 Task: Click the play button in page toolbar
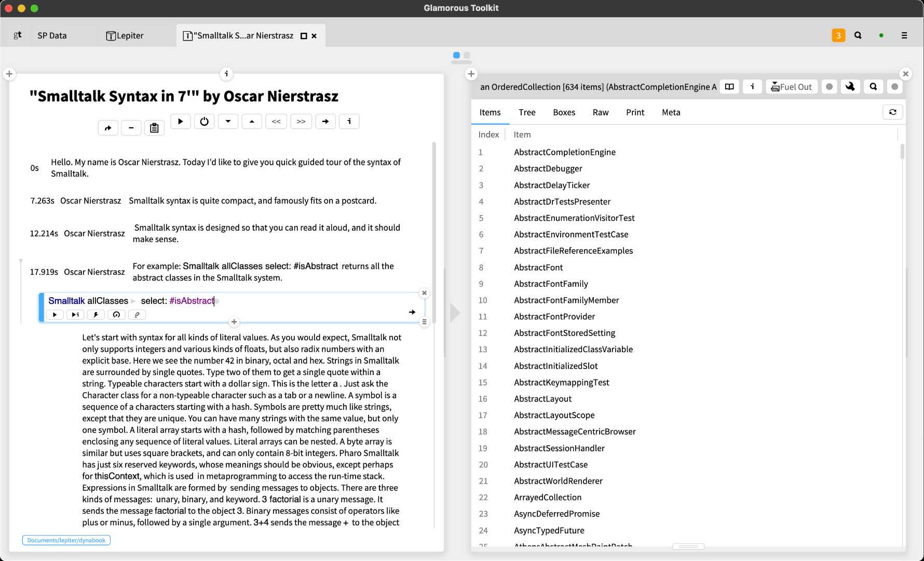coord(181,122)
